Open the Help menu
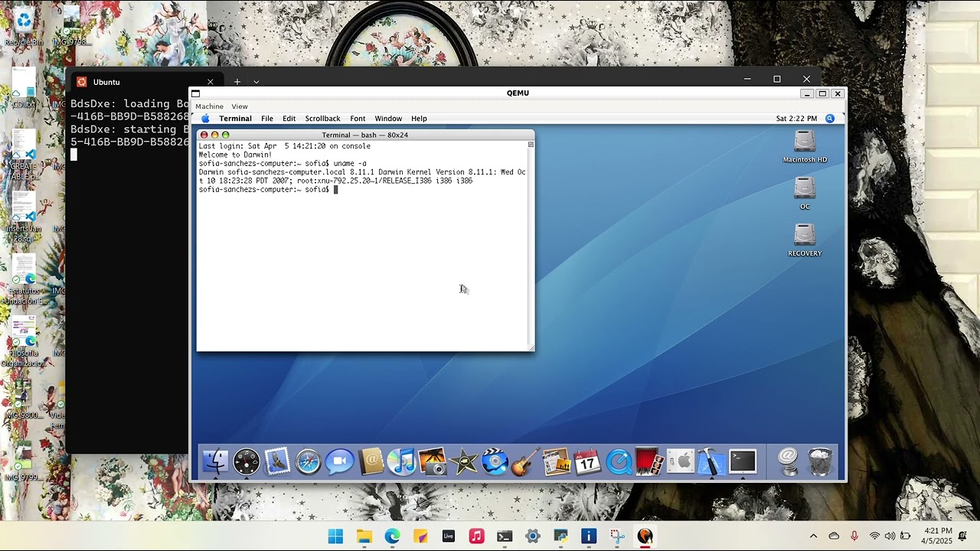980x551 pixels. (x=419, y=119)
